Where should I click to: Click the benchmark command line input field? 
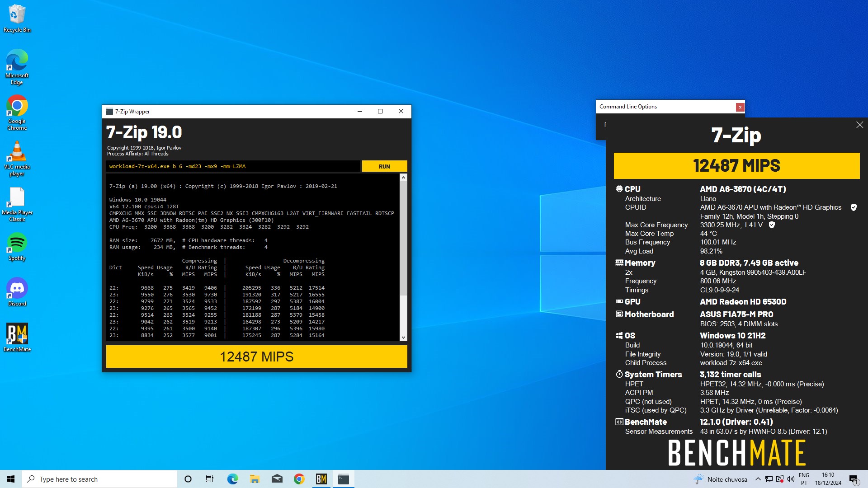[233, 166]
